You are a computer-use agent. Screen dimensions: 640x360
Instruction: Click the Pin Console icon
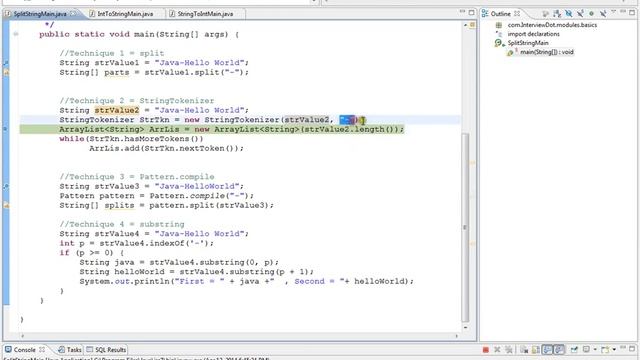[x=574, y=349]
